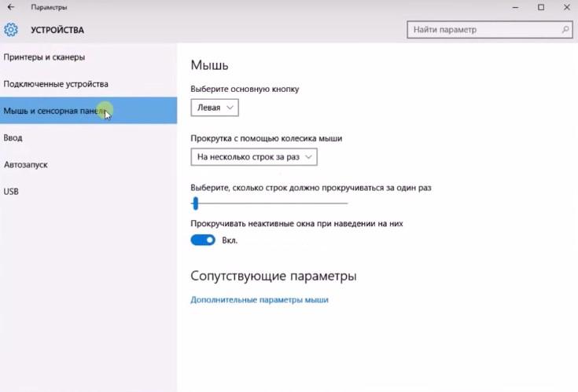The height and width of the screenshot is (392, 578).
Task: Maximize the Параметры window
Action: [x=541, y=7]
